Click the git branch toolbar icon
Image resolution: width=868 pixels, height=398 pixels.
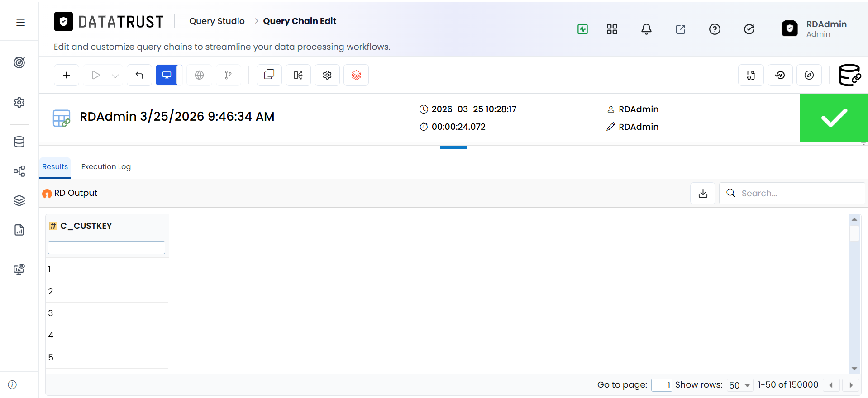[229, 75]
